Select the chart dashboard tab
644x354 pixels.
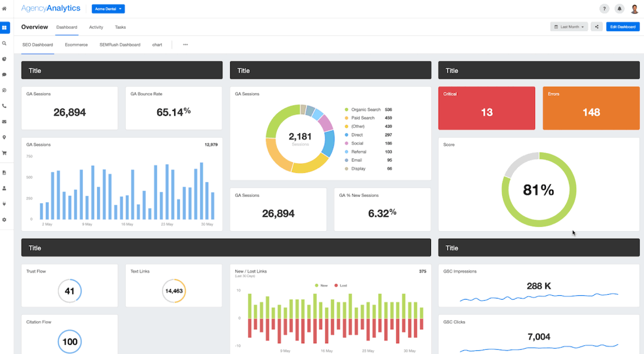(157, 44)
